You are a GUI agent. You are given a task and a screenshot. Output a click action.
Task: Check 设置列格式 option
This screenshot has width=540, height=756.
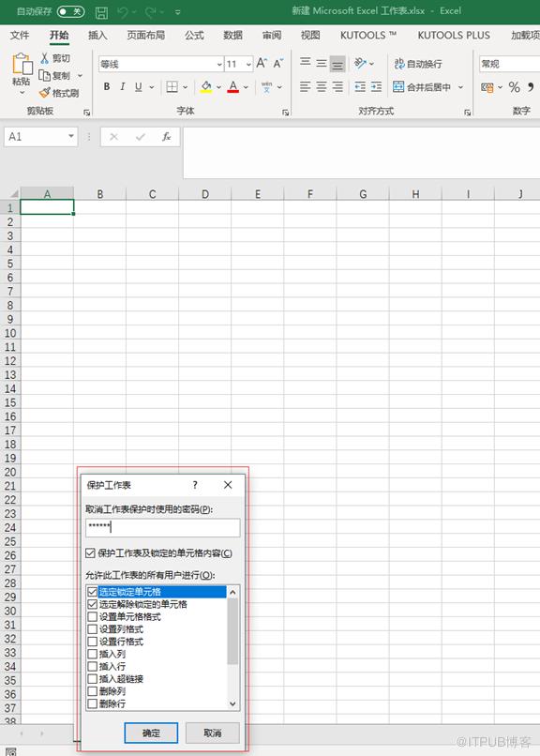(x=93, y=629)
